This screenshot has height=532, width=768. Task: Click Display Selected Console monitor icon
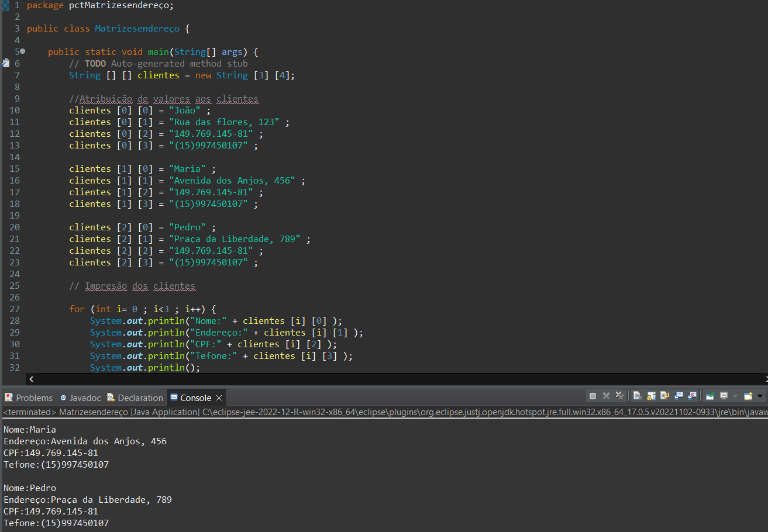(x=724, y=396)
